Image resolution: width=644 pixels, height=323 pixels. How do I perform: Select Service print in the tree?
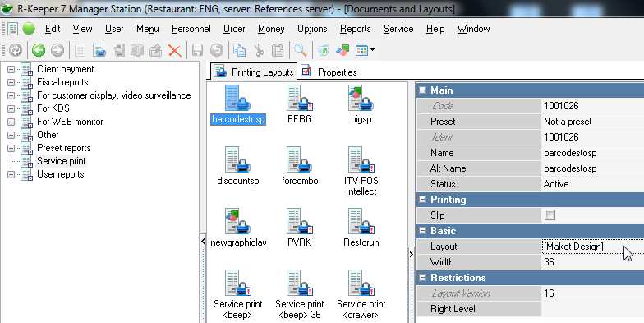coord(62,161)
